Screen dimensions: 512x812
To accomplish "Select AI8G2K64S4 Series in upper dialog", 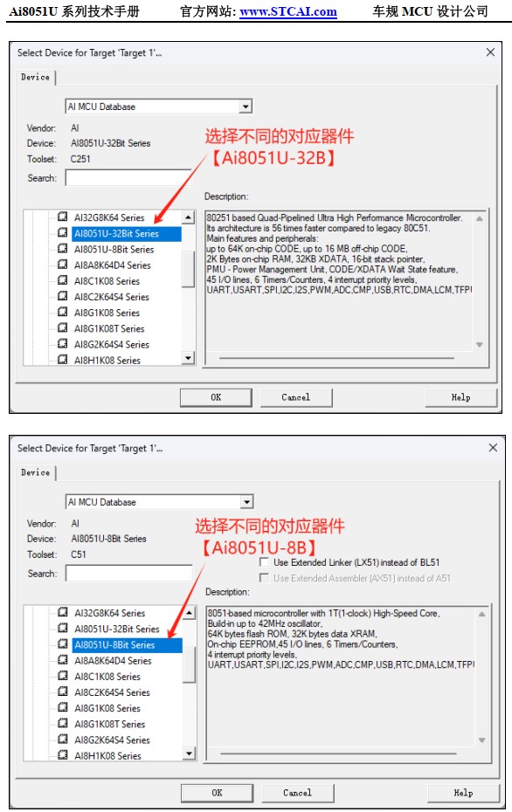I will pos(112,344).
